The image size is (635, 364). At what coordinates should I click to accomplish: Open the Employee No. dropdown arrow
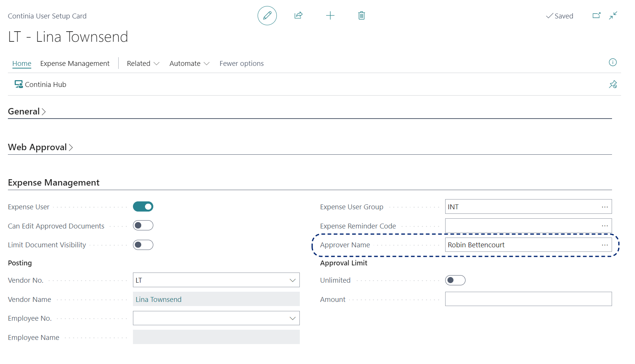293,318
